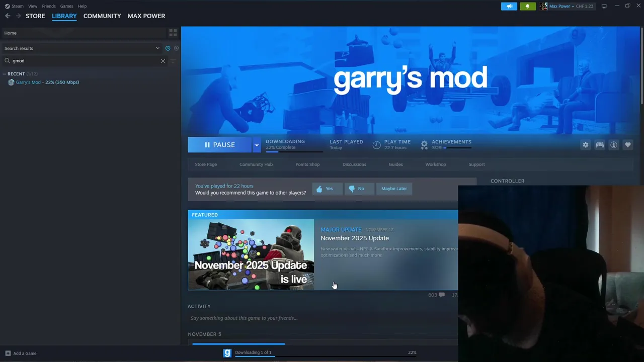This screenshot has height=362, width=644.
Task: Open the 603 comments icon
Action: pyautogui.click(x=441, y=295)
